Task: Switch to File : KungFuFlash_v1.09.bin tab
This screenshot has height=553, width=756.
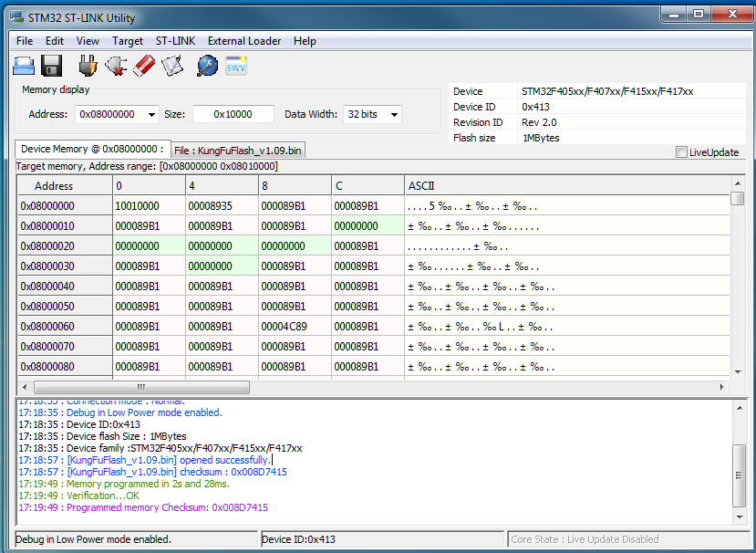Action: point(238,151)
